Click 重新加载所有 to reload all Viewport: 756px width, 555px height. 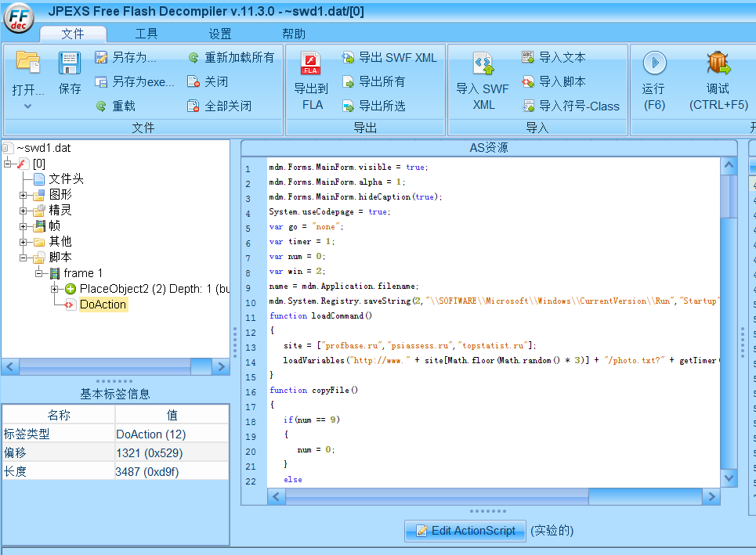coord(231,57)
